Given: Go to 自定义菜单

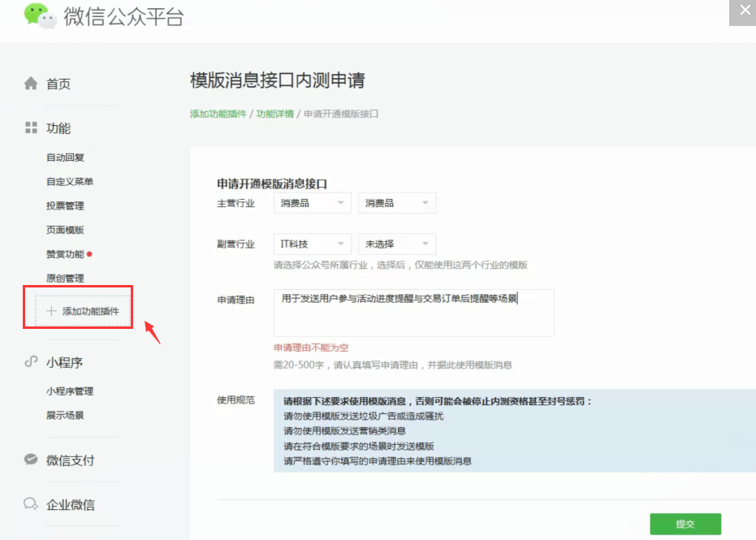Looking at the screenshot, I should click(x=70, y=182).
